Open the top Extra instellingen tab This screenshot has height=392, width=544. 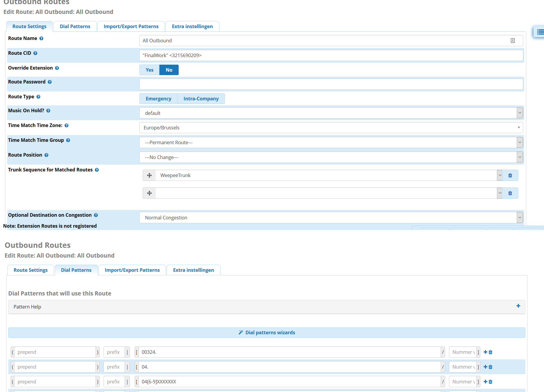[192, 26]
